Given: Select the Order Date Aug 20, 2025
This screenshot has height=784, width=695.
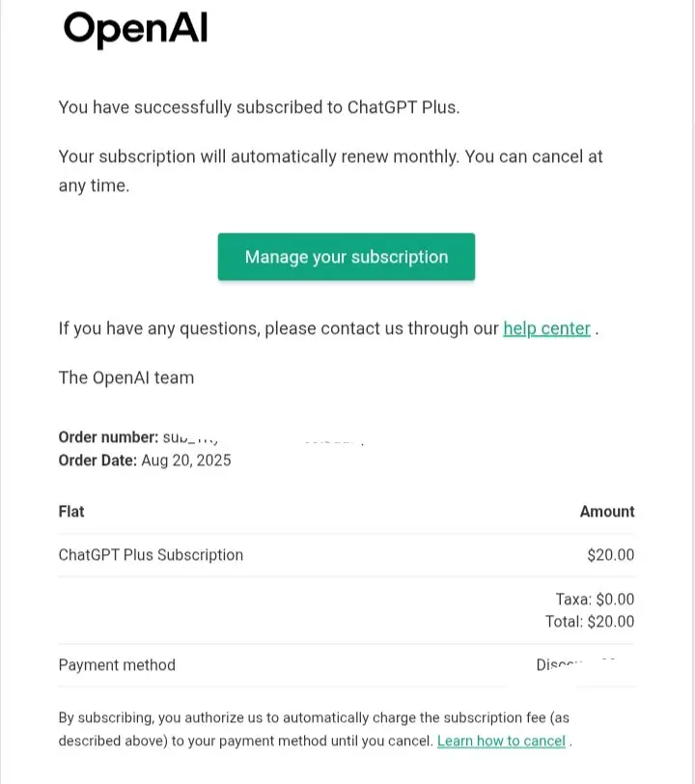Looking at the screenshot, I should (x=145, y=460).
